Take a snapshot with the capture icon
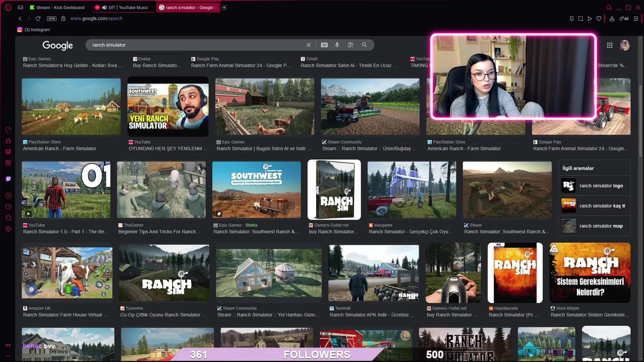 [581, 19]
